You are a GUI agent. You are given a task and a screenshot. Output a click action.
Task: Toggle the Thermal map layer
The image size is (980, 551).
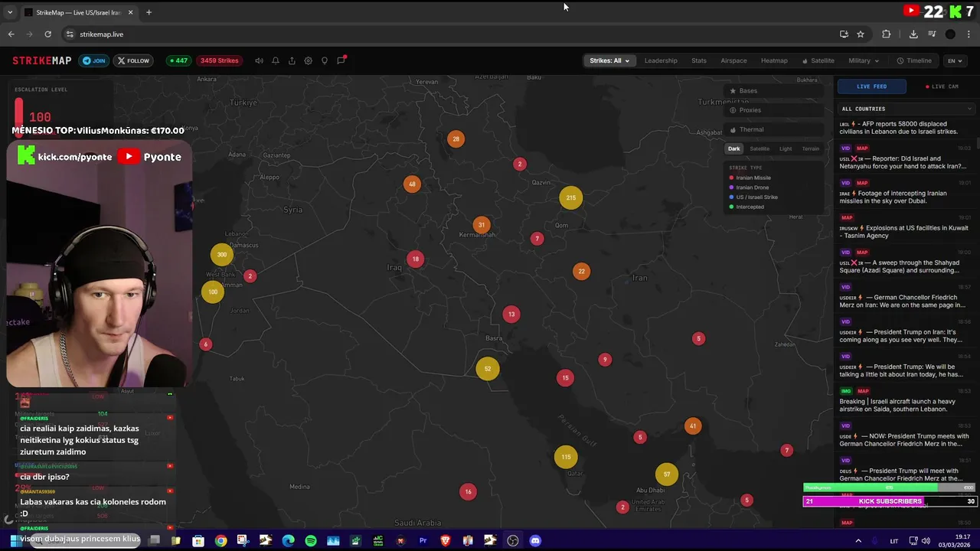[x=773, y=129]
